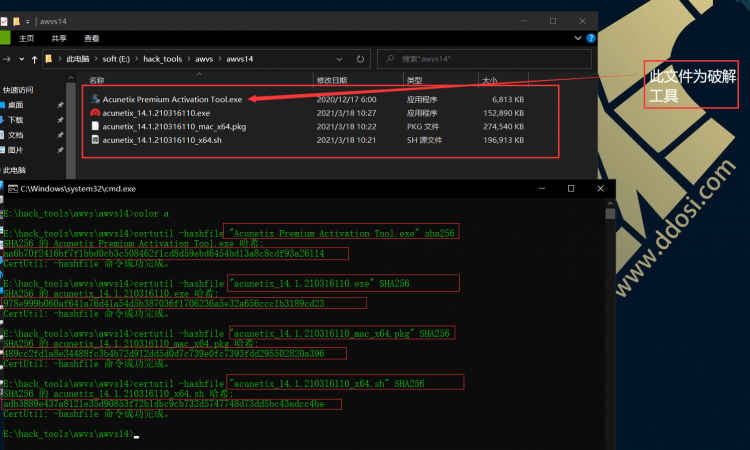
Task: Click address bar folder icon
Action: [x=48, y=59]
